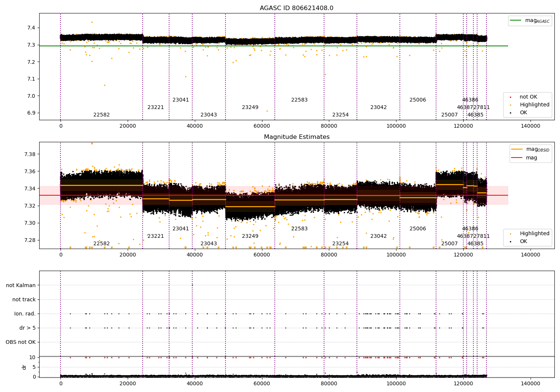Click obsid label 23042 in top plot
The width and height of the screenshot is (560, 392).
(x=379, y=108)
